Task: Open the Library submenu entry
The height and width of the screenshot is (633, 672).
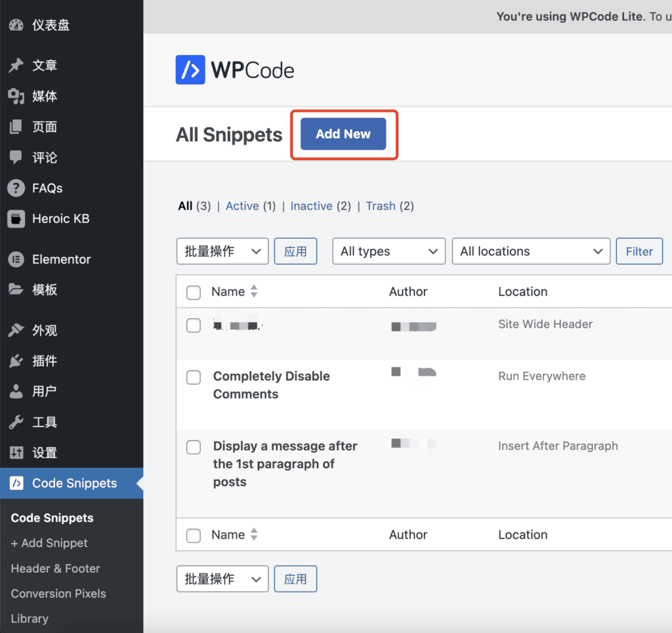Action: click(30, 619)
